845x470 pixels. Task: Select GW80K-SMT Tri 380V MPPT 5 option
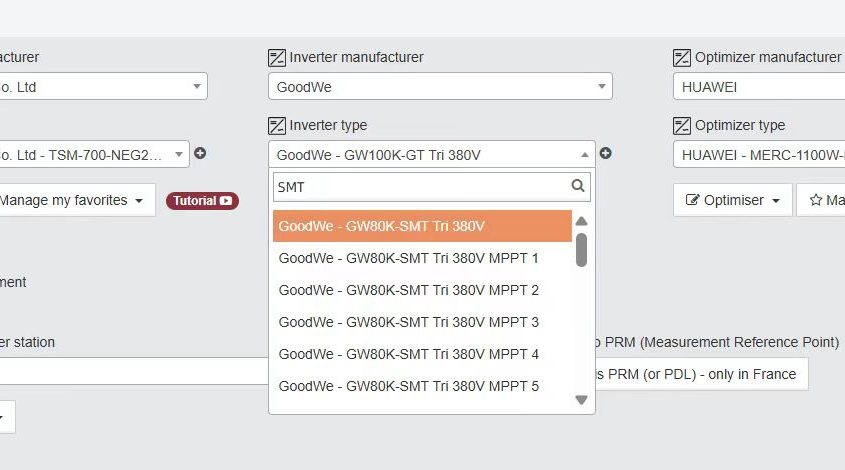click(422, 386)
